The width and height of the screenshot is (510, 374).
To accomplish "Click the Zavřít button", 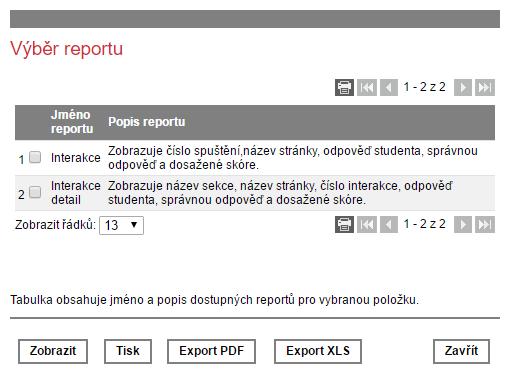I will (462, 351).
